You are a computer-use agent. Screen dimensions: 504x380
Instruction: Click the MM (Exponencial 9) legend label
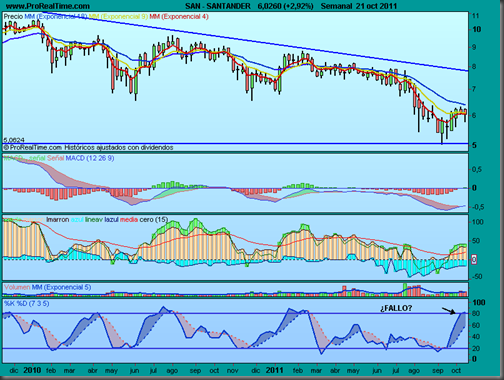tap(118, 16)
